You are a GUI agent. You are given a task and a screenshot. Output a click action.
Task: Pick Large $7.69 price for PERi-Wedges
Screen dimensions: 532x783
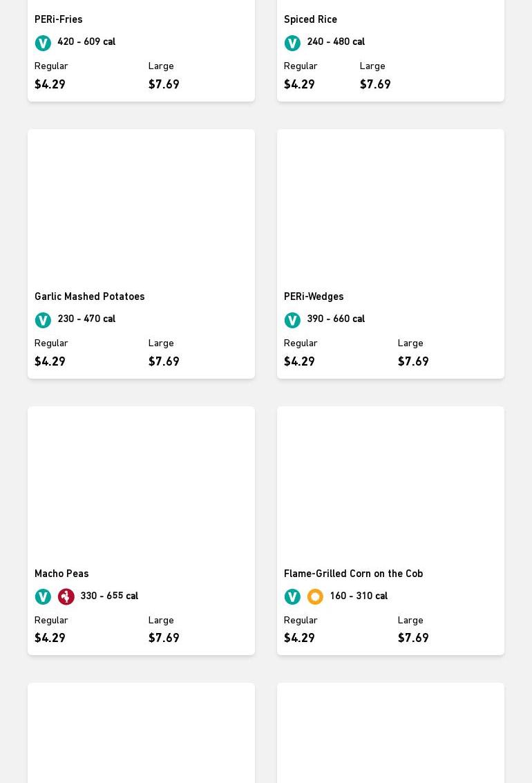click(413, 361)
